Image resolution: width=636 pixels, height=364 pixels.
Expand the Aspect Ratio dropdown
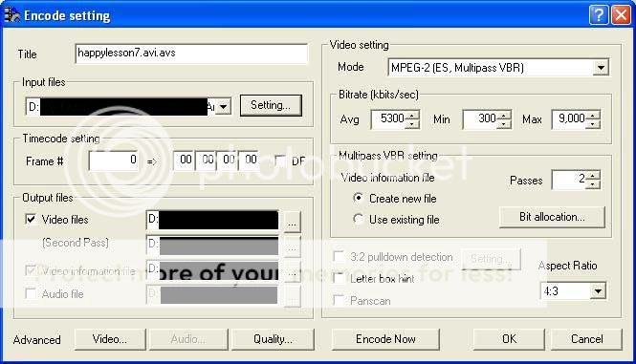(x=598, y=291)
